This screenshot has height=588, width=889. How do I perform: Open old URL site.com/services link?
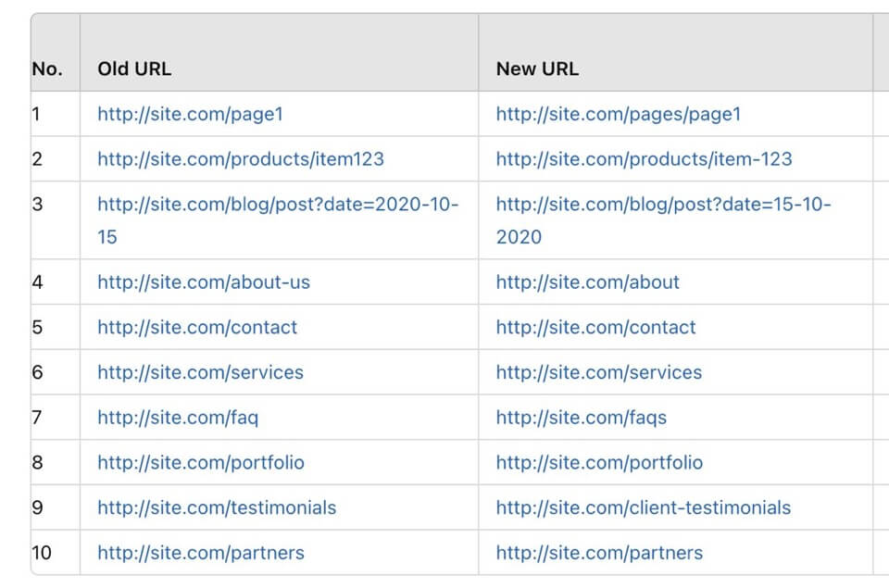tap(200, 372)
